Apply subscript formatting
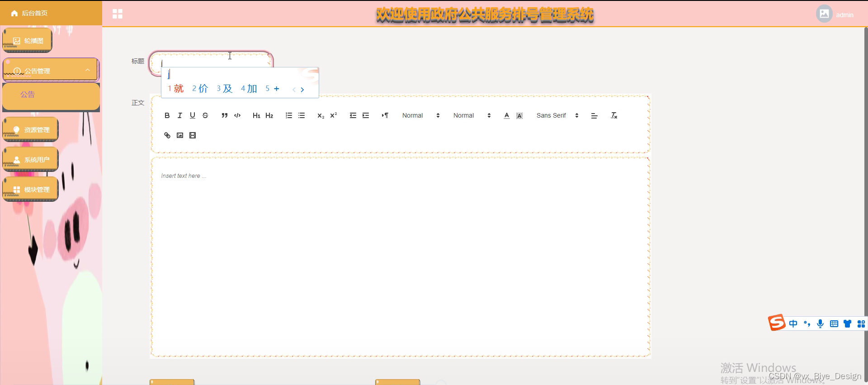The image size is (868, 385). tap(321, 115)
